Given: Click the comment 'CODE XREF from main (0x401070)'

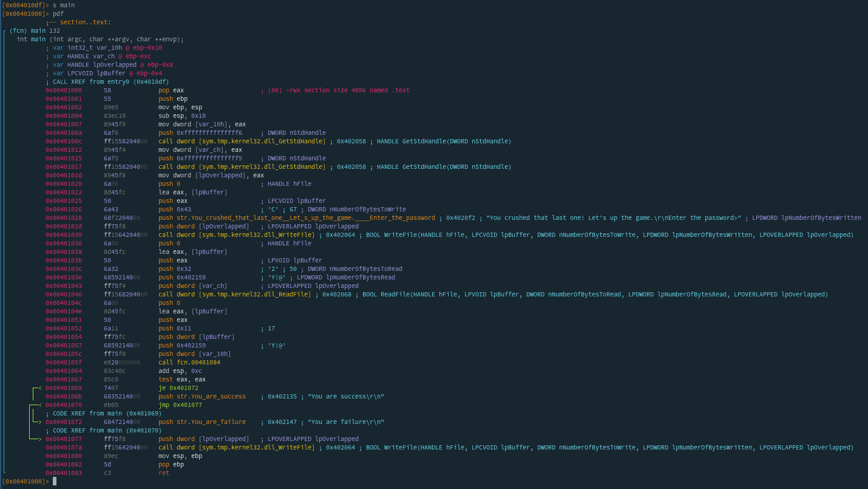Looking at the screenshot, I should point(104,430).
